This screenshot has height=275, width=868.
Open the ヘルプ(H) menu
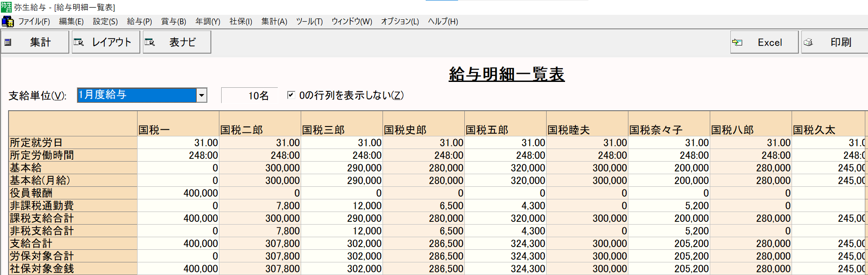coord(443,22)
